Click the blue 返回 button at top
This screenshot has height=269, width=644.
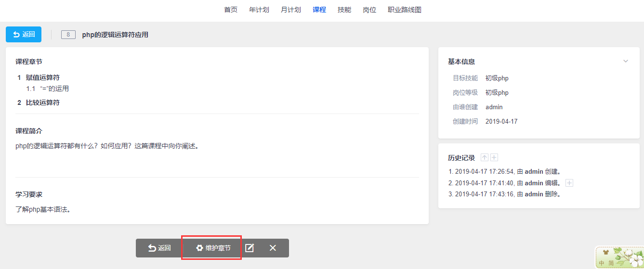[x=24, y=34]
